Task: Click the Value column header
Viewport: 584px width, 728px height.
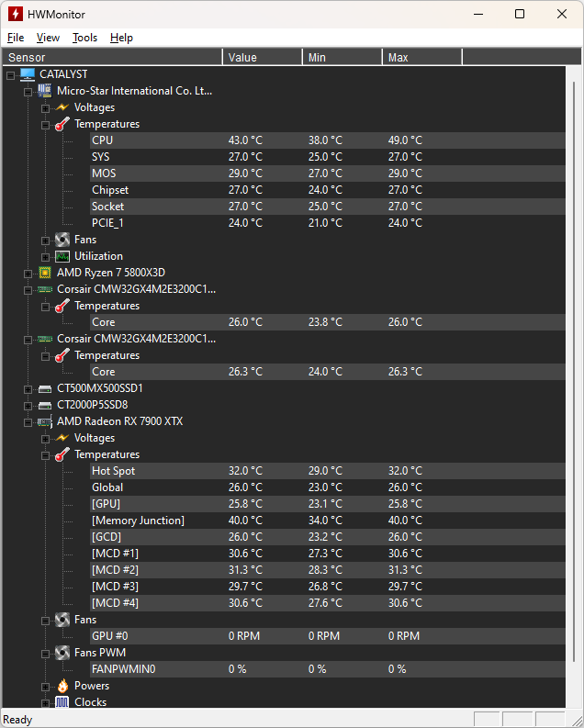Action: click(x=263, y=57)
